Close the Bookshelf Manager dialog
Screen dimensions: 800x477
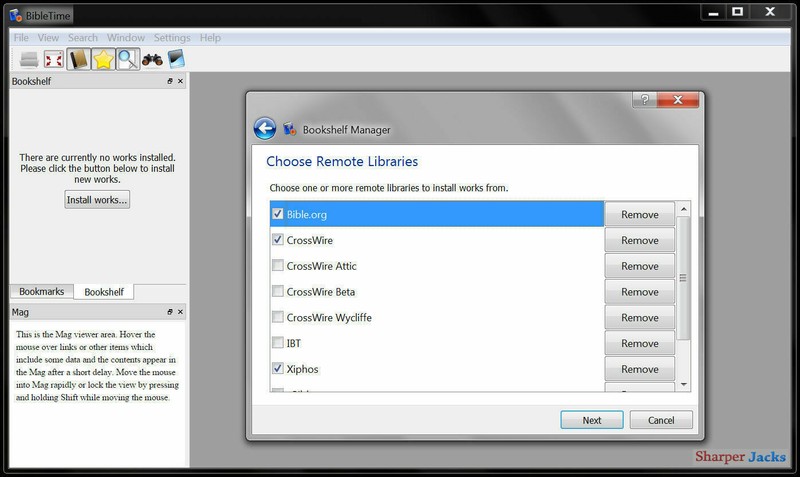[678, 99]
